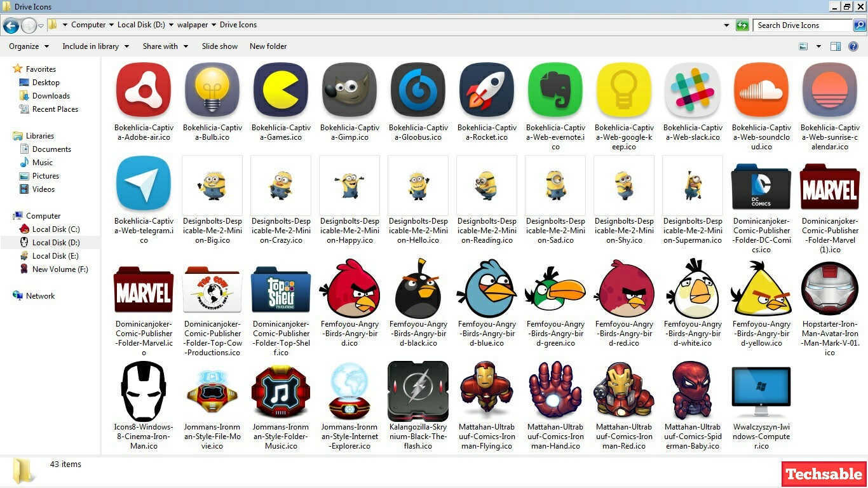Image resolution: width=868 pixels, height=488 pixels.
Task: Select the Skrynium Black The-flash icon
Action: coord(418,391)
